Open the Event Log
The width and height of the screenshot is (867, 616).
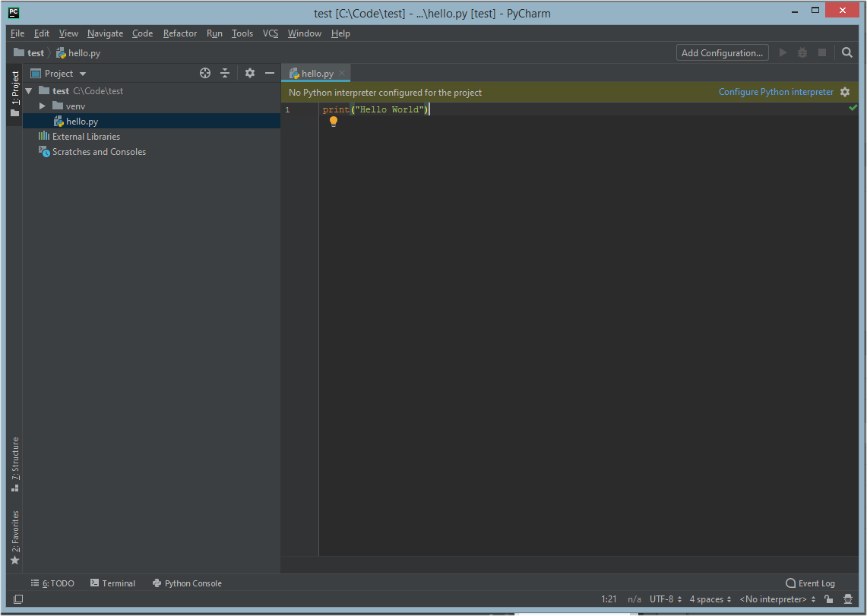coord(810,583)
